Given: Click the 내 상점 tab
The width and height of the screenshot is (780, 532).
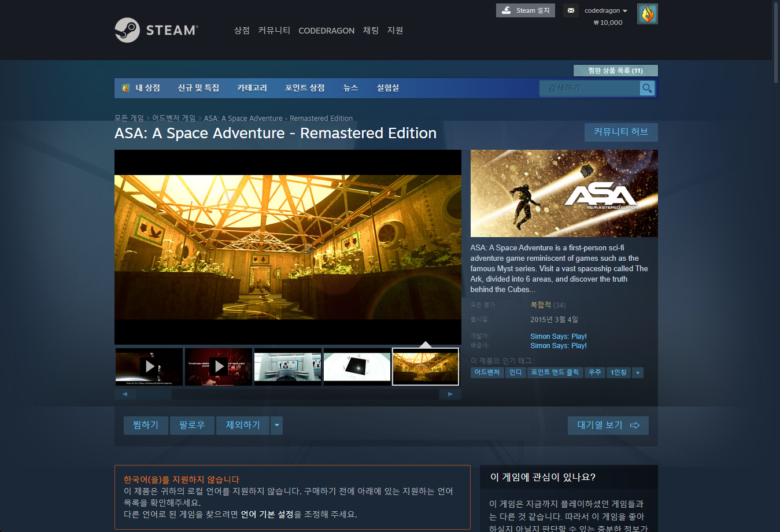Looking at the screenshot, I should click(x=147, y=88).
